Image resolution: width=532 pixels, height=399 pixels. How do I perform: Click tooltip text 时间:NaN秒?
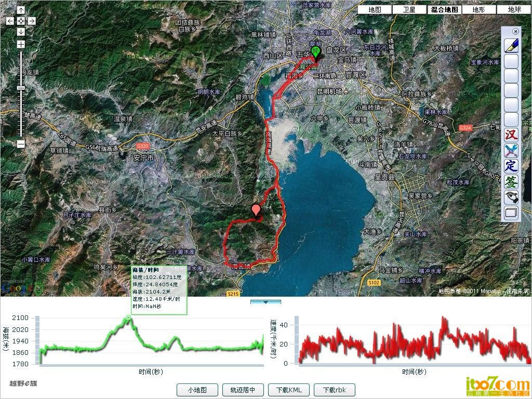pos(147,306)
